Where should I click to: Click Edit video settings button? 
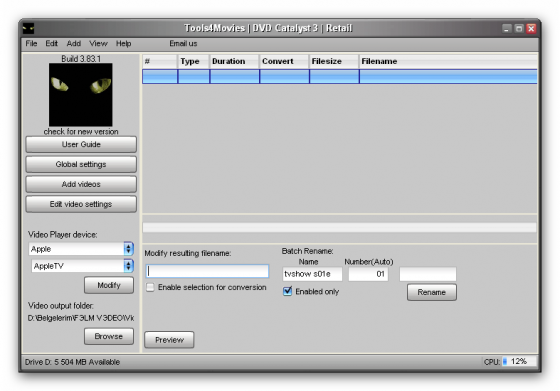[x=81, y=204]
